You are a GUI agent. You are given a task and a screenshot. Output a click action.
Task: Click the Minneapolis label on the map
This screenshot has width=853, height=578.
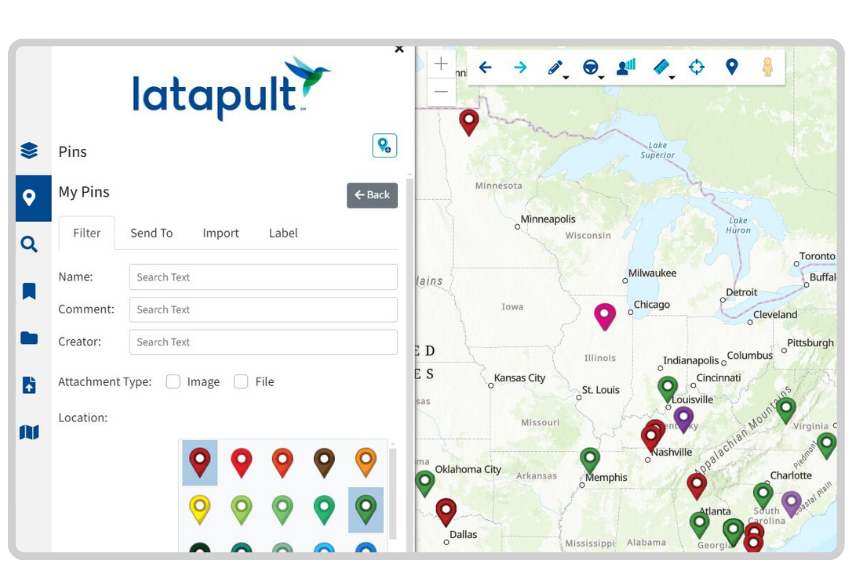pos(548,219)
